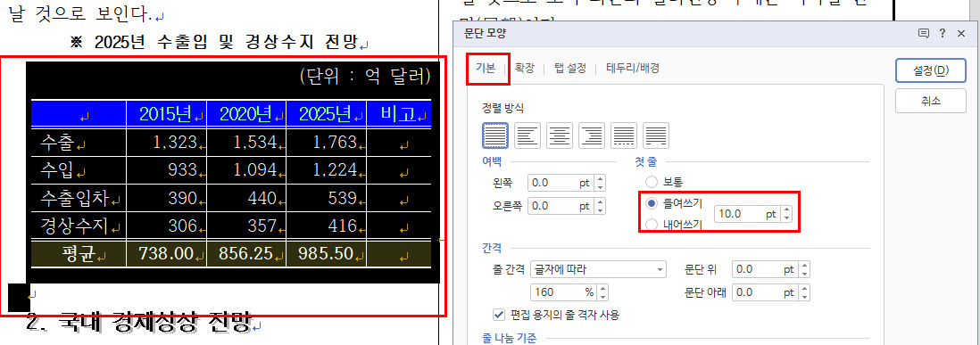
Task: Click the 160 % line spacing field
Action: (569, 292)
